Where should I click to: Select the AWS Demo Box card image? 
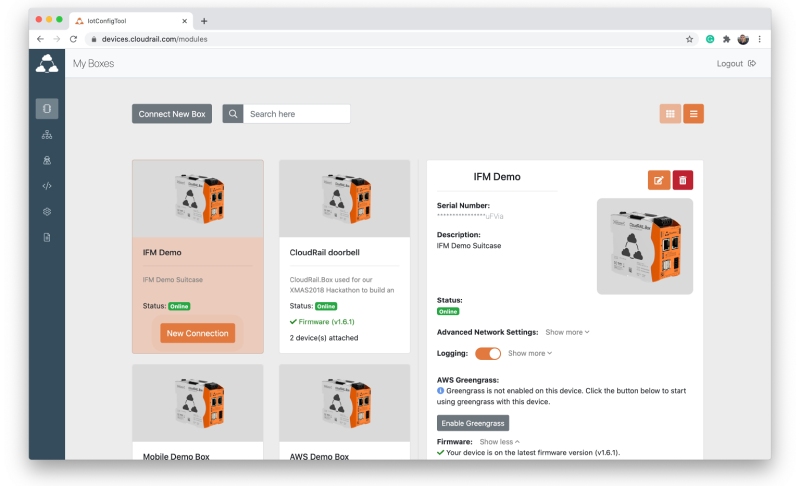click(x=345, y=403)
